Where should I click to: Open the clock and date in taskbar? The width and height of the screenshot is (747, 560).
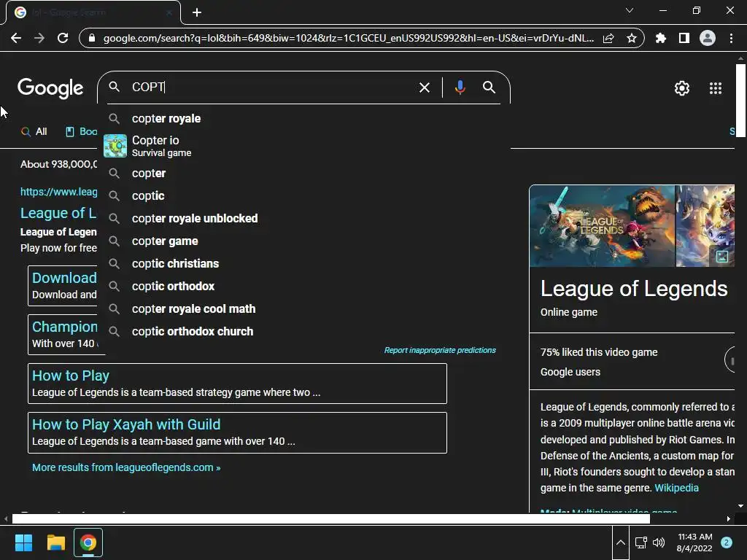[x=694, y=542]
